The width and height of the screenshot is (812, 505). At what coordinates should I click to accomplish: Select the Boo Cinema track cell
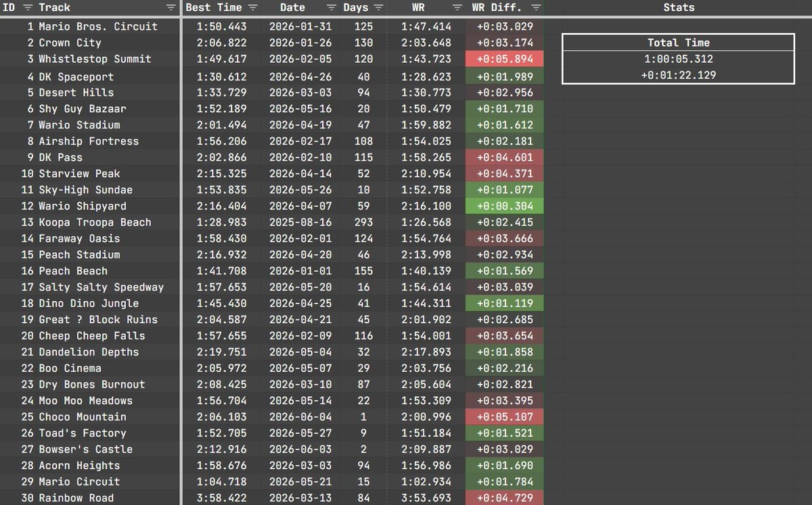click(x=108, y=368)
